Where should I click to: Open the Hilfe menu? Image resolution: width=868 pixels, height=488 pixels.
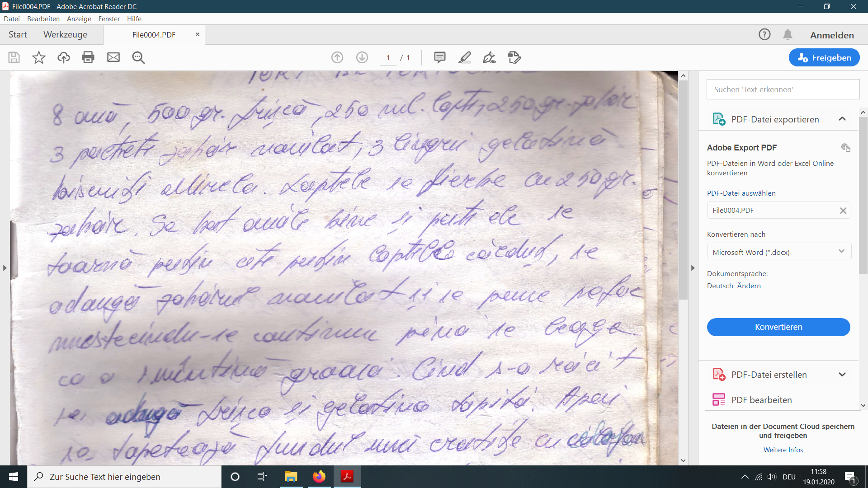pyautogui.click(x=134, y=19)
